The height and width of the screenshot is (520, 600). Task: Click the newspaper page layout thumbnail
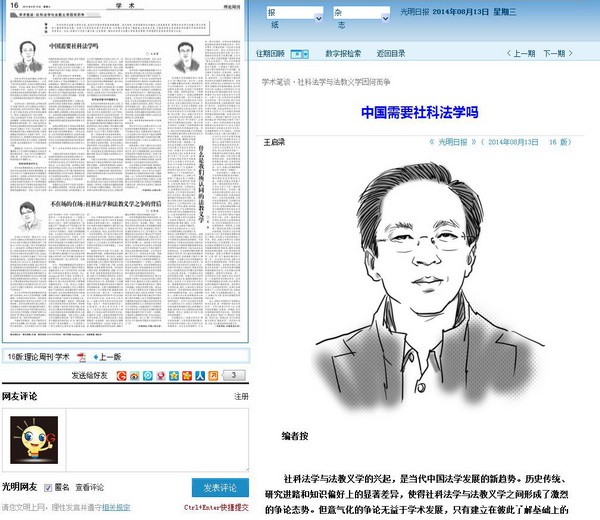pyautogui.click(x=125, y=174)
